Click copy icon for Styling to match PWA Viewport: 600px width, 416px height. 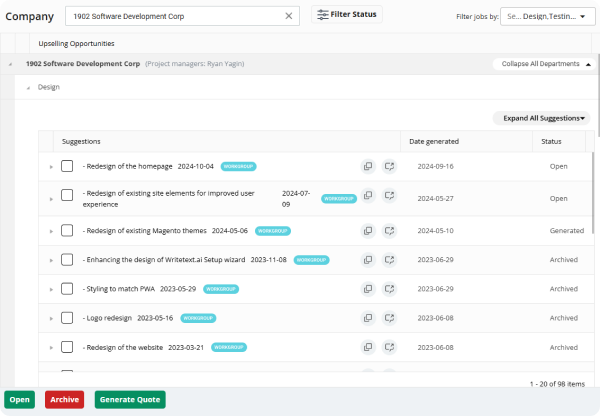tap(368, 289)
